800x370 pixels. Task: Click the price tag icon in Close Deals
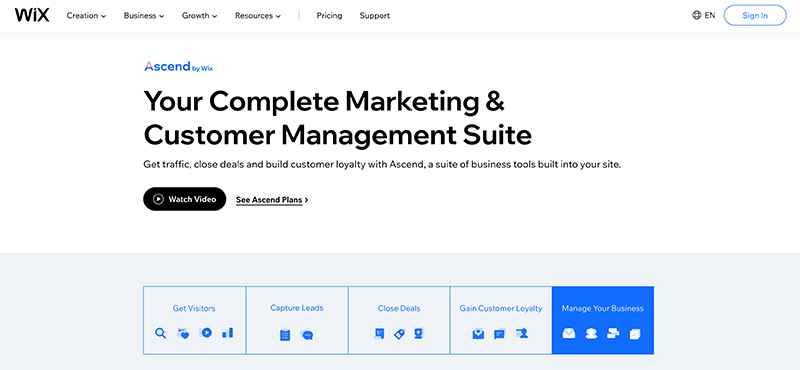(399, 334)
